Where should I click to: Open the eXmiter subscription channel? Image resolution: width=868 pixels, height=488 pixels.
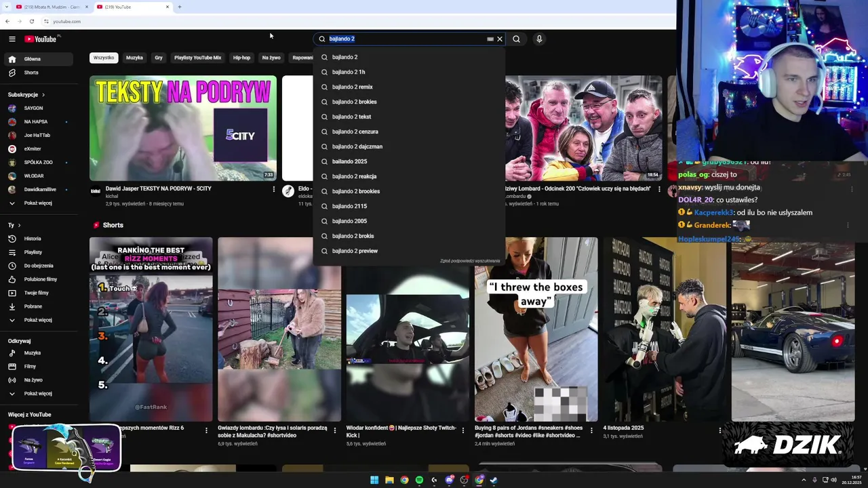pos(39,149)
